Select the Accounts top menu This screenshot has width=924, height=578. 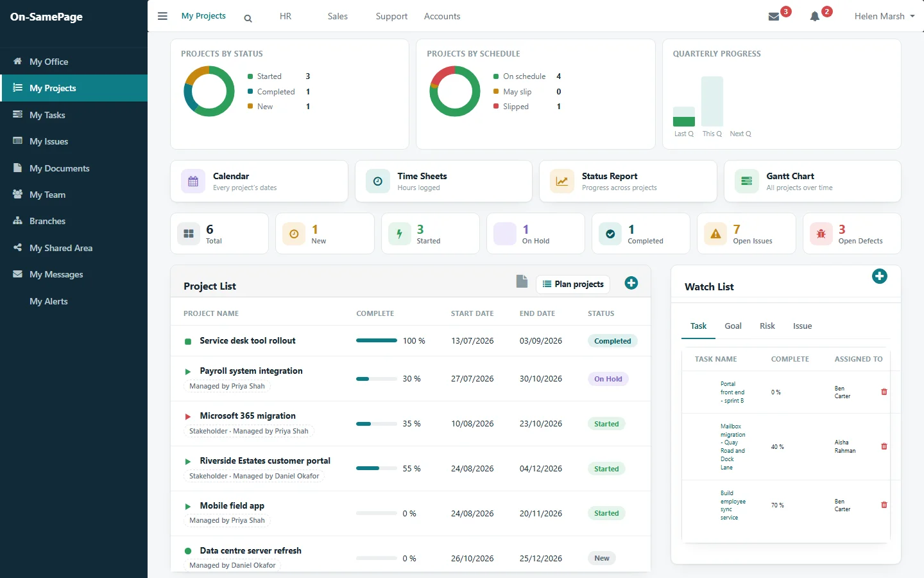442,16
